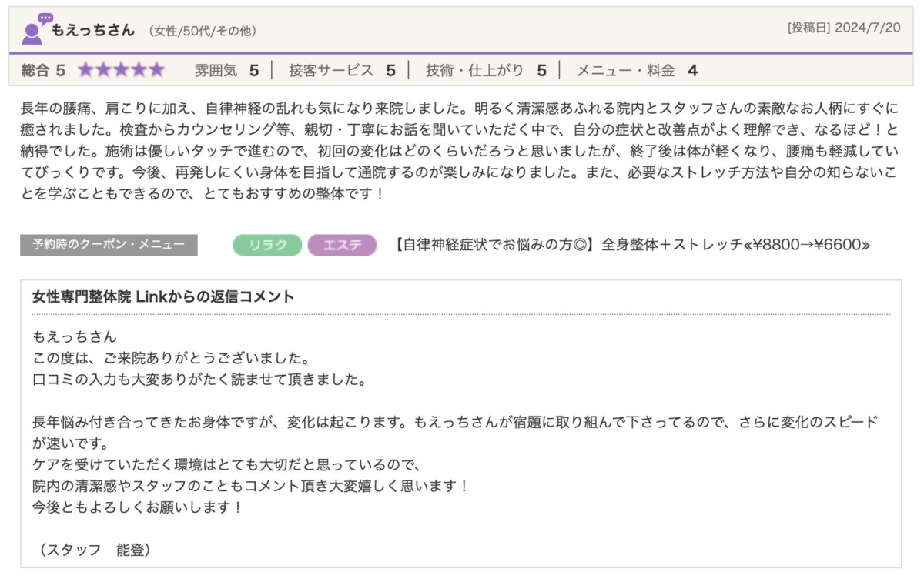This screenshot has height=579, width=924.
Task: Click the 投稿日 2024/7/20 date
Action: 844,28
